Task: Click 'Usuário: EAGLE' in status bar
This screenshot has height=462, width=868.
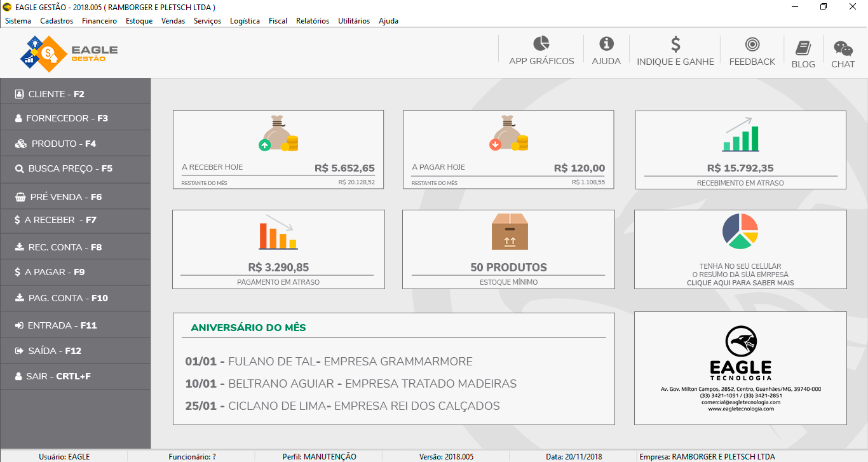Action: click(x=64, y=456)
